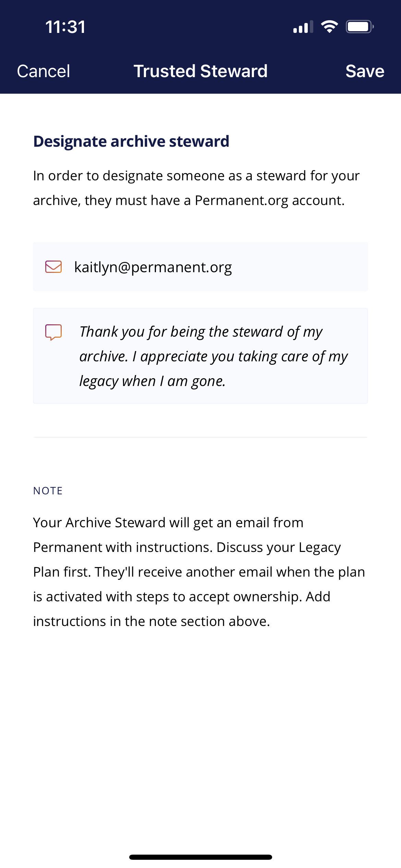Tap the home indicator bar
Viewport: 401px width, 868px height.
pyautogui.click(x=200, y=857)
